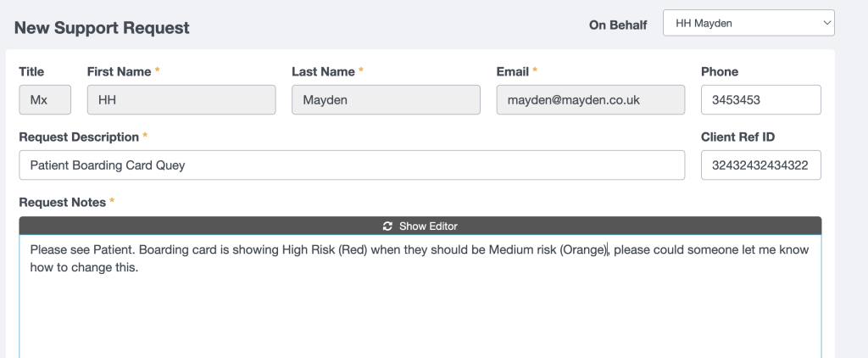Screen dimensions: 868x358
Task: Click into the Phone number field
Action: tap(760, 100)
